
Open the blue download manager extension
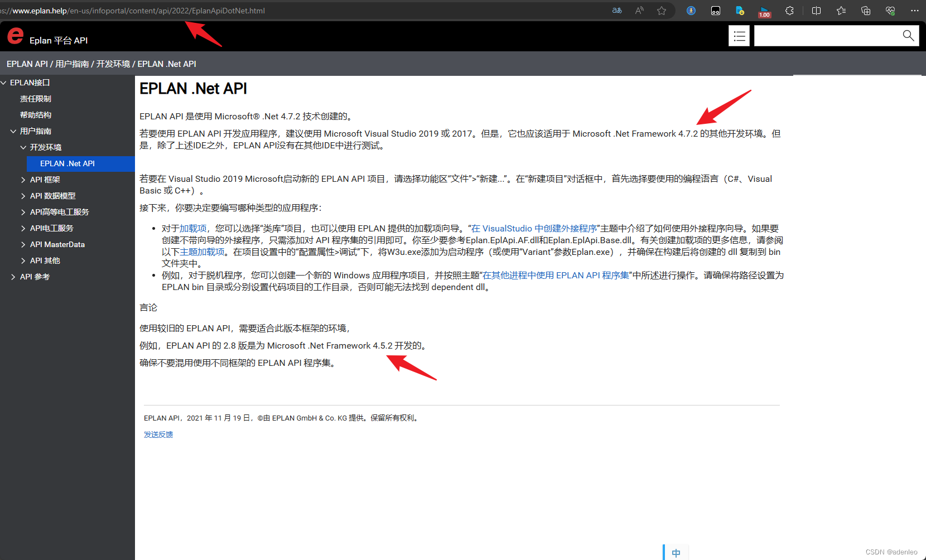pyautogui.click(x=691, y=11)
